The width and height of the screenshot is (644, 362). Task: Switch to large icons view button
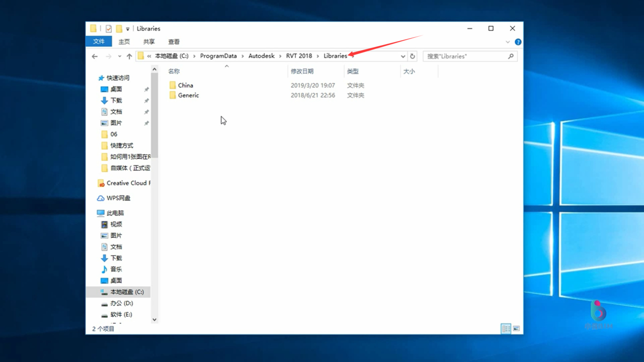tap(516, 328)
